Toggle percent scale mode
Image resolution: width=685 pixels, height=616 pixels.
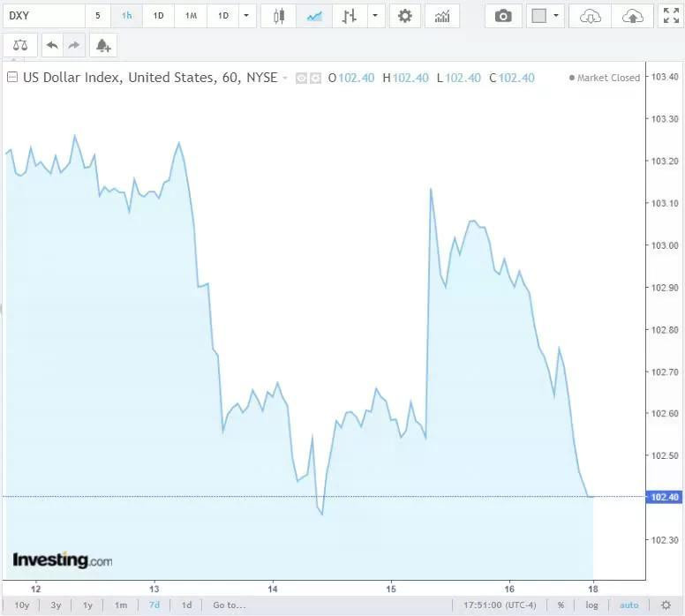coord(561,605)
